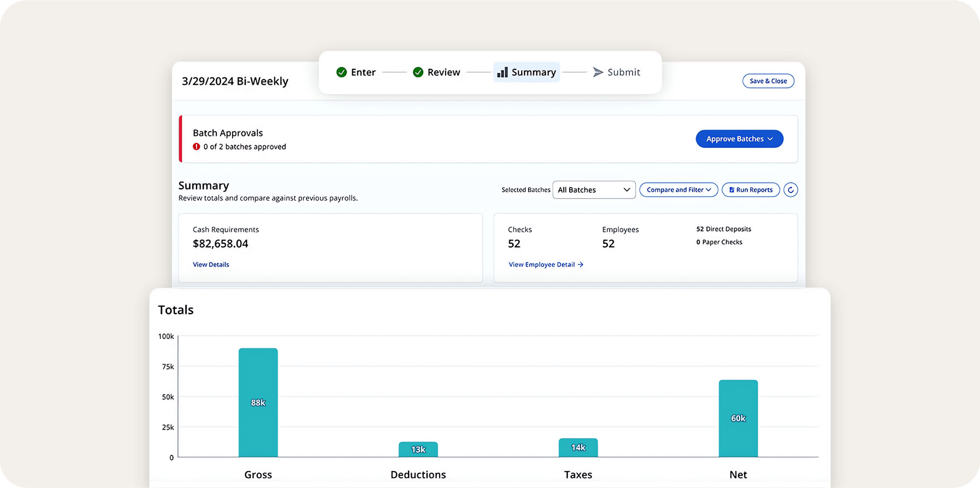The width and height of the screenshot is (980, 488).
Task: Click the Run Reports button
Action: point(750,190)
